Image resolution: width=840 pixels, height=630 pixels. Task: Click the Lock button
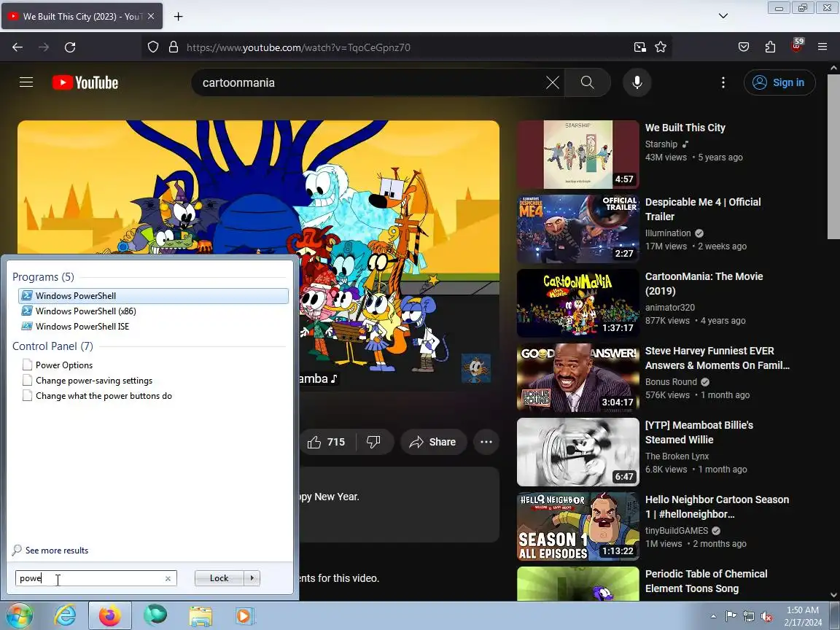[x=219, y=578]
